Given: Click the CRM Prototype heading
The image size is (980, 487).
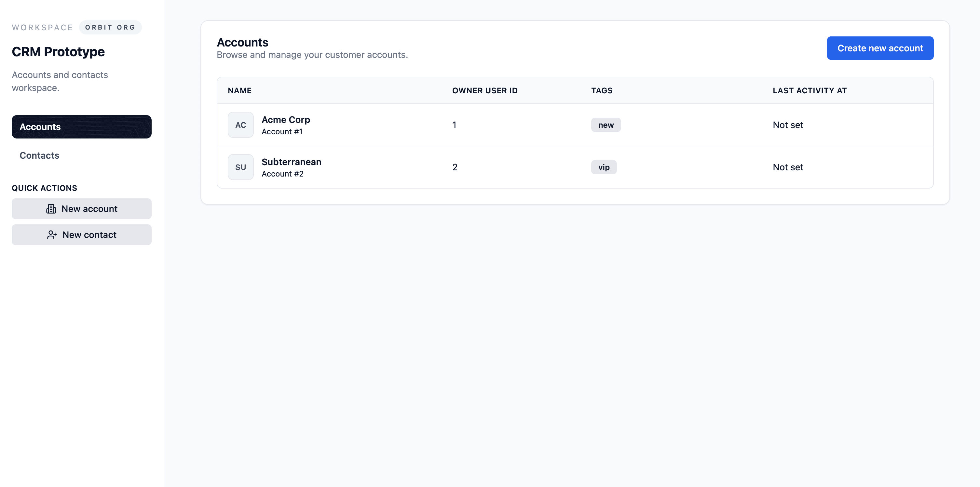Looking at the screenshot, I should pos(58,51).
